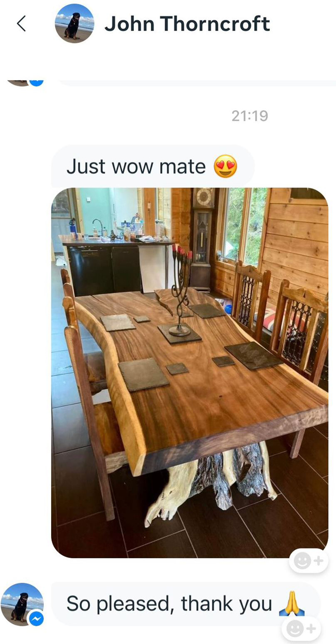Image resolution: width=336 pixels, height=644 pixels.
Task: Add a reaction to 'So pleased' message
Action: (x=301, y=628)
